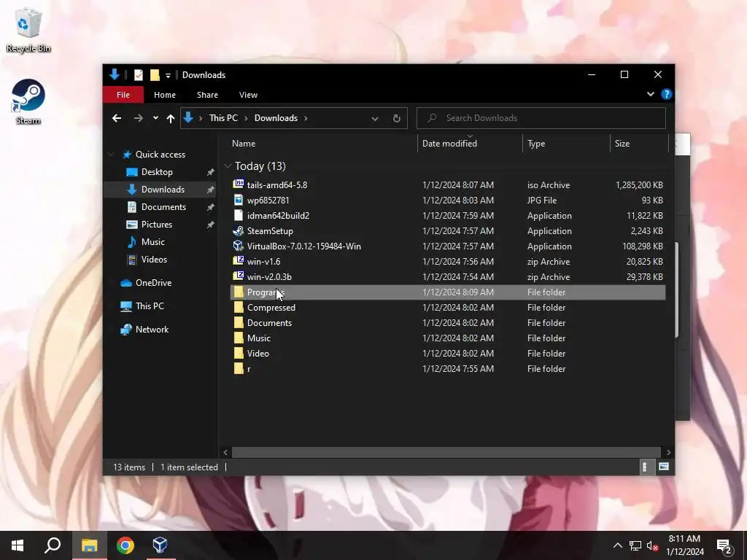
Task: Click the File Explorer taskbar icon
Action: click(89, 545)
